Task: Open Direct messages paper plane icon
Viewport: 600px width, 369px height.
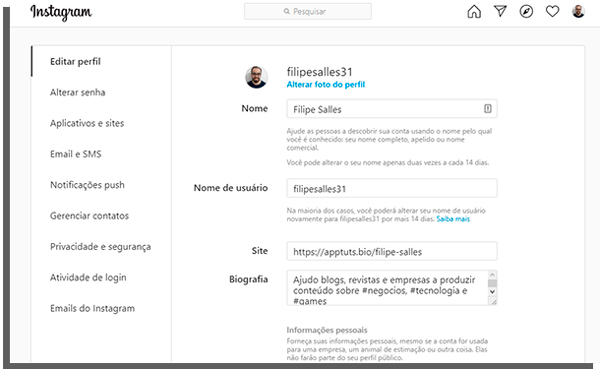Action: coord(500,11)
